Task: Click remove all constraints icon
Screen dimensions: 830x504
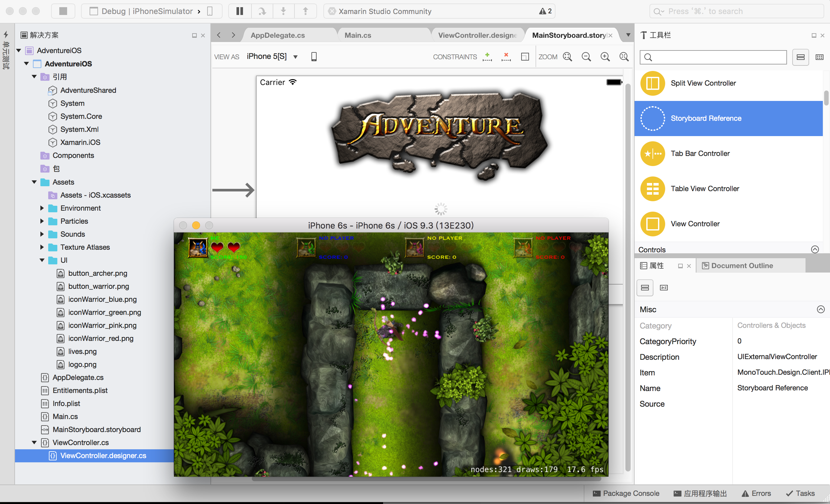Action: (x=506, y=57)
